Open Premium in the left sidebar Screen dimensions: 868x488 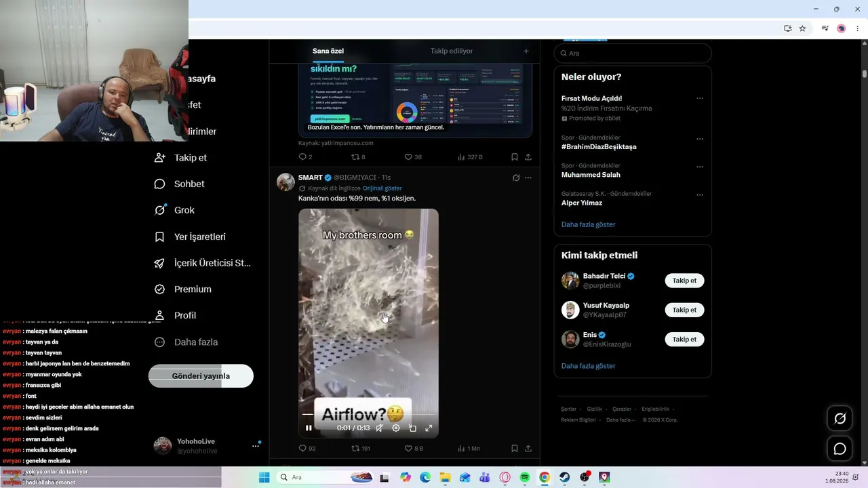pos(183,289)
